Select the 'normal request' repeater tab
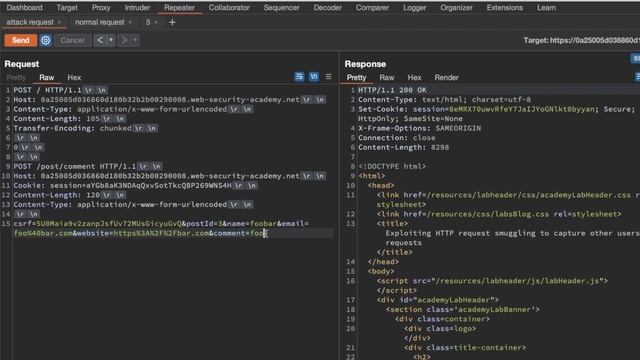 click(x=100, y=22)
